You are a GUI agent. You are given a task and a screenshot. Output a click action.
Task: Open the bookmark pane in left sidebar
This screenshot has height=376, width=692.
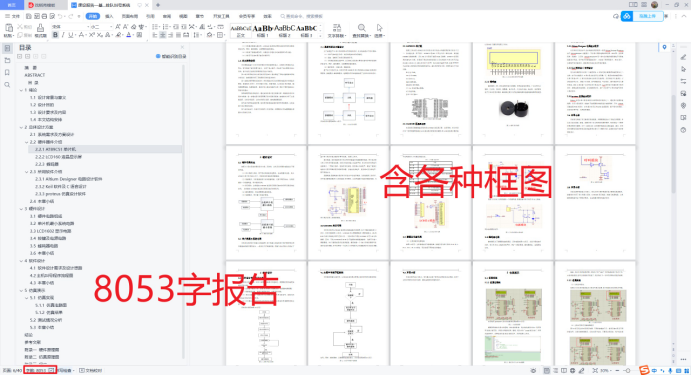point(7,72)
